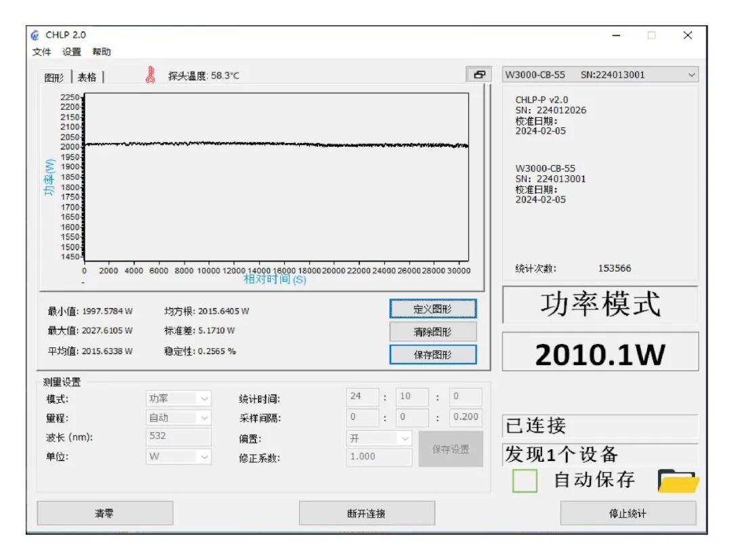This screenshot has width=731, height=560.
Task: Open the 设置 menu
Action: pyautogui.click(x=73, y=51)
